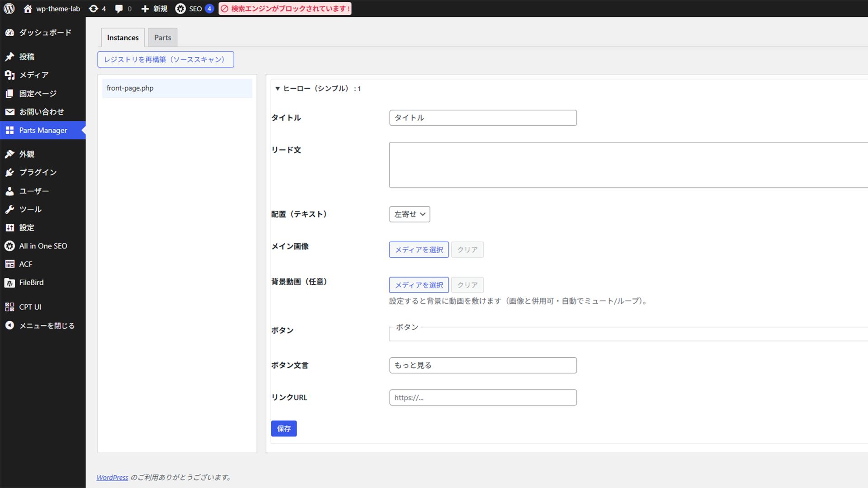Click the リンクURL input field
This screenshot has height=488, width=868.
pos(483,398)
